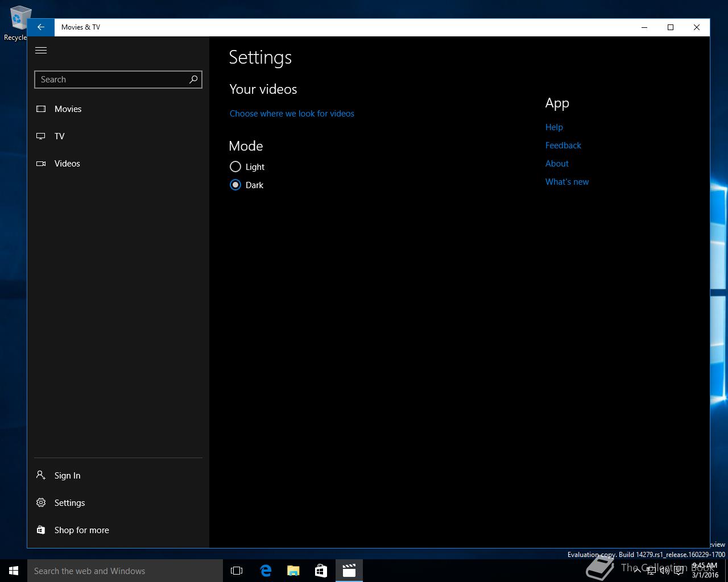Open the Help link

click(x=554, y=127)
